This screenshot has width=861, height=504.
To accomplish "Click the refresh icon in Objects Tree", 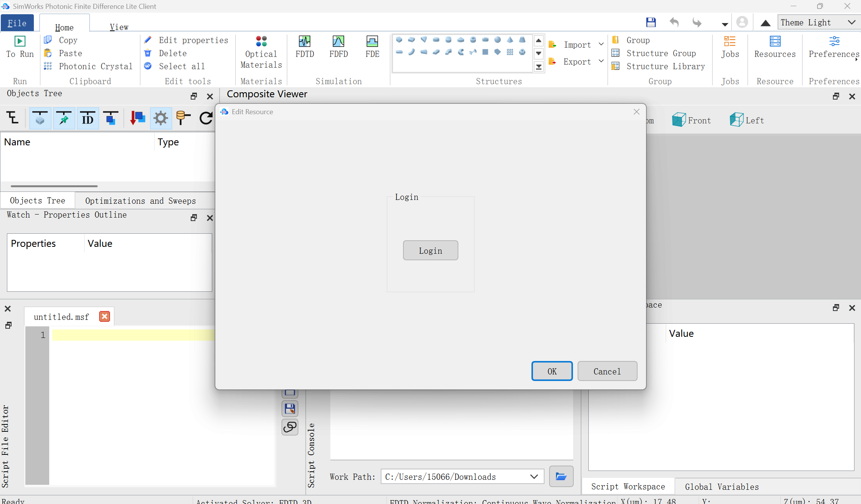I will click(206, 118).
